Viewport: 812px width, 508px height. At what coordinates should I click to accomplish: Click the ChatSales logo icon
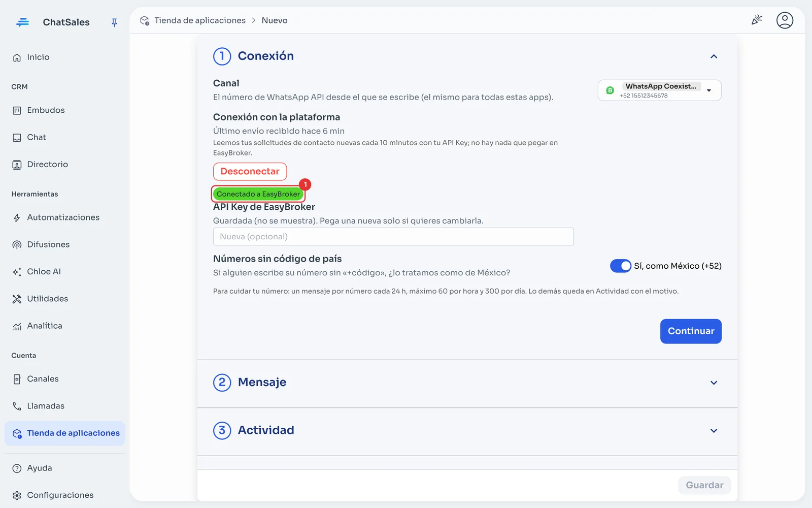22,22
